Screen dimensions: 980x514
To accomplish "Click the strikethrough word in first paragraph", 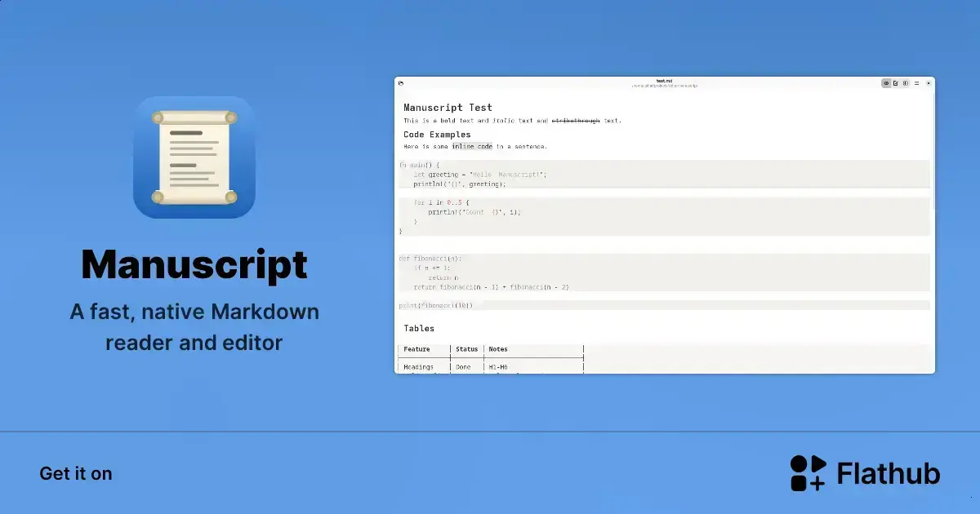I will pos(576,121).
